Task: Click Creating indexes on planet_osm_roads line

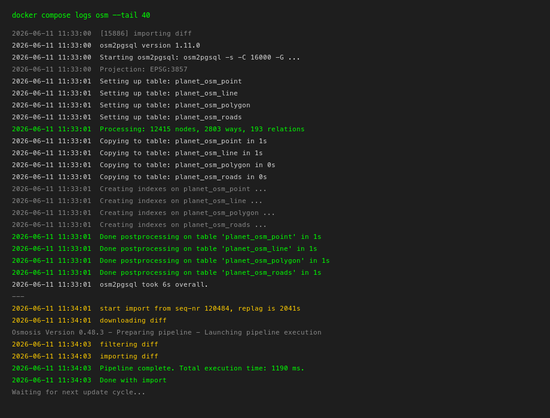Action: [x=139, y=225]
